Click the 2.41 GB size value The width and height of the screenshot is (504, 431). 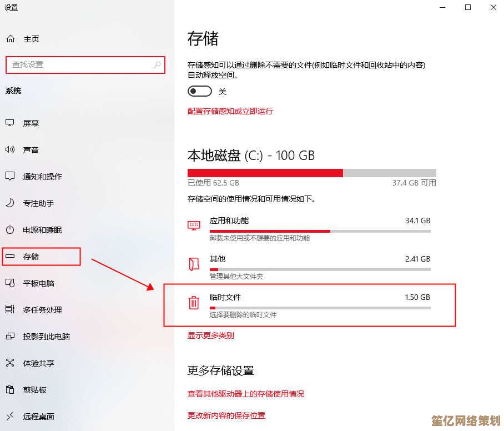click(x=417, y=259)
